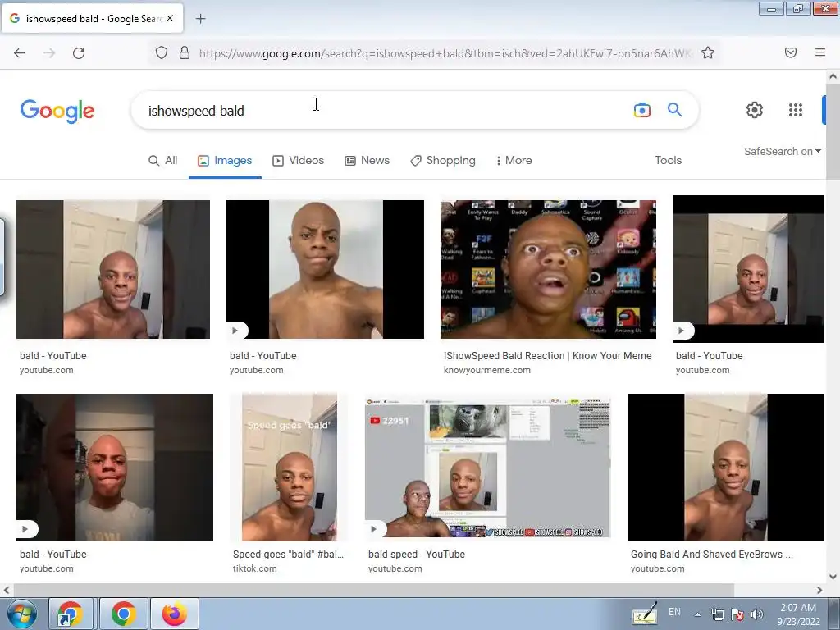The image size is (840, 630).
Task: Submit search with the magnifying glass icon
Action: click(x=674, y=110)
